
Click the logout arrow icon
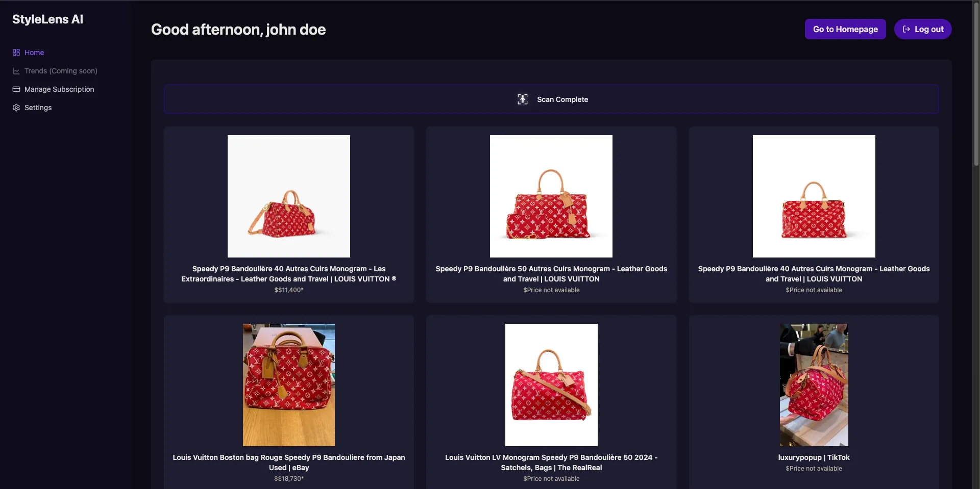coord(906,29)
